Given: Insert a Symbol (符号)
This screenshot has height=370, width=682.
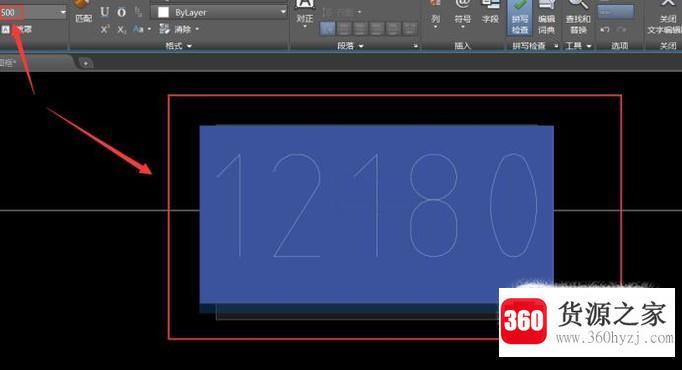Looking at the screenshot, I should pyautogui.click(x=462, y=14).
